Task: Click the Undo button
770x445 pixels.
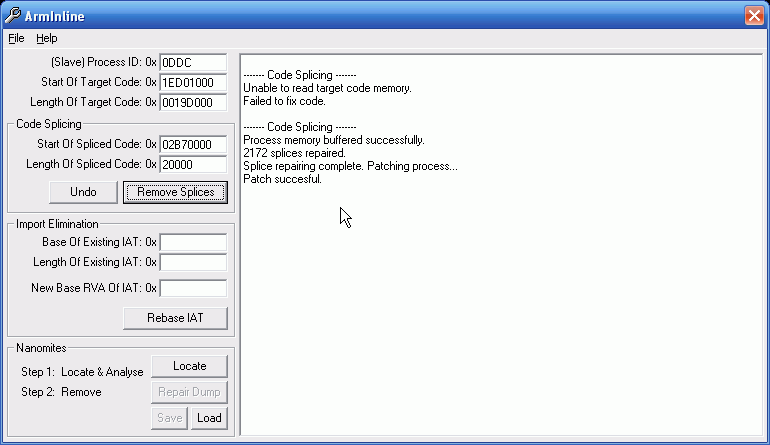Action: pos(83,192)
